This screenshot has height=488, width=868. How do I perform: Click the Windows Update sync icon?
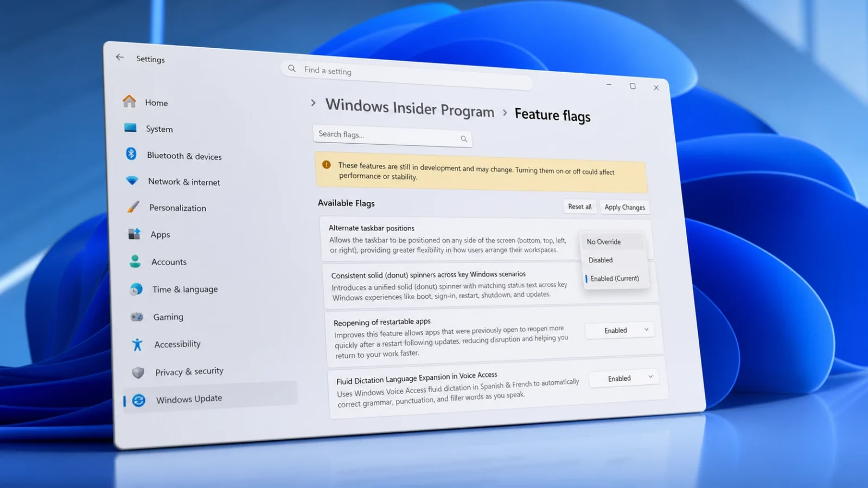click(x=139, y=400)
